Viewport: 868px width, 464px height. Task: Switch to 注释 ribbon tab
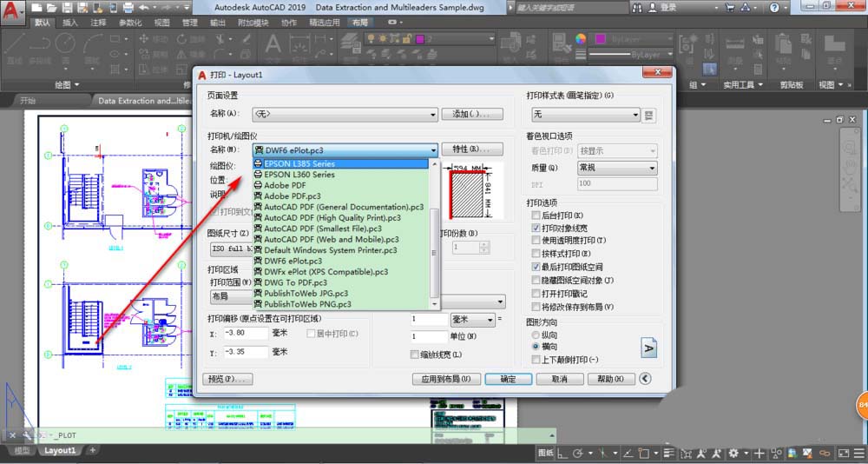[98, 23]
